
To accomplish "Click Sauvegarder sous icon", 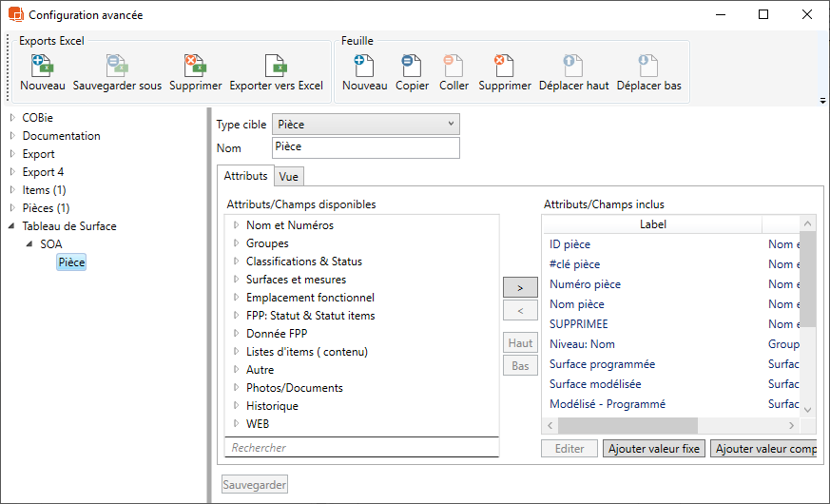I will 117,66.
